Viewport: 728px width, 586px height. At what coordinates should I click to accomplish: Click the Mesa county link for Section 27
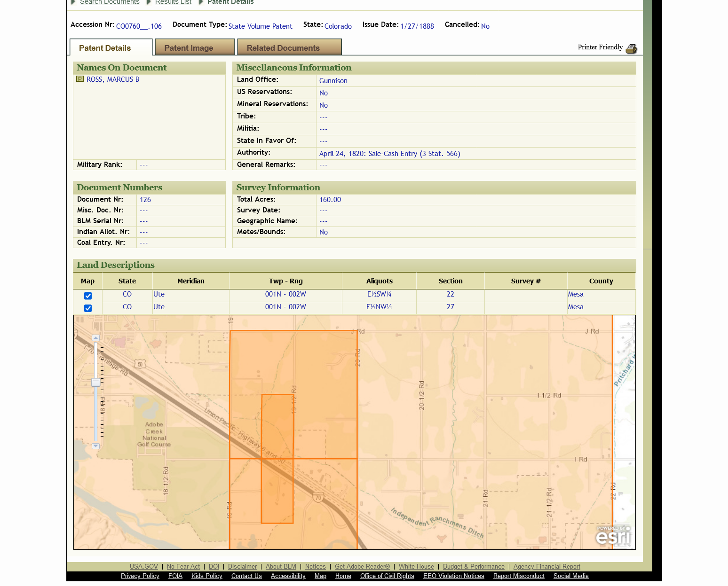(x=576, y=307)
